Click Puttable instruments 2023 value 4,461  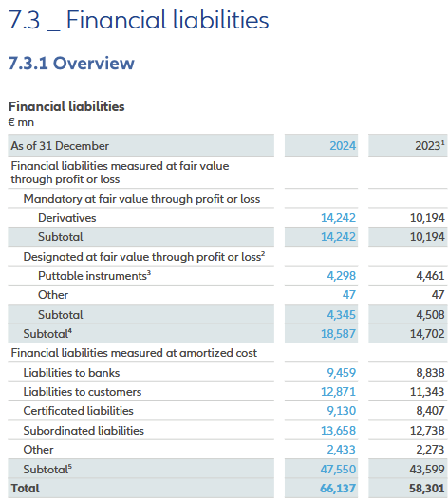coord(430,276)
